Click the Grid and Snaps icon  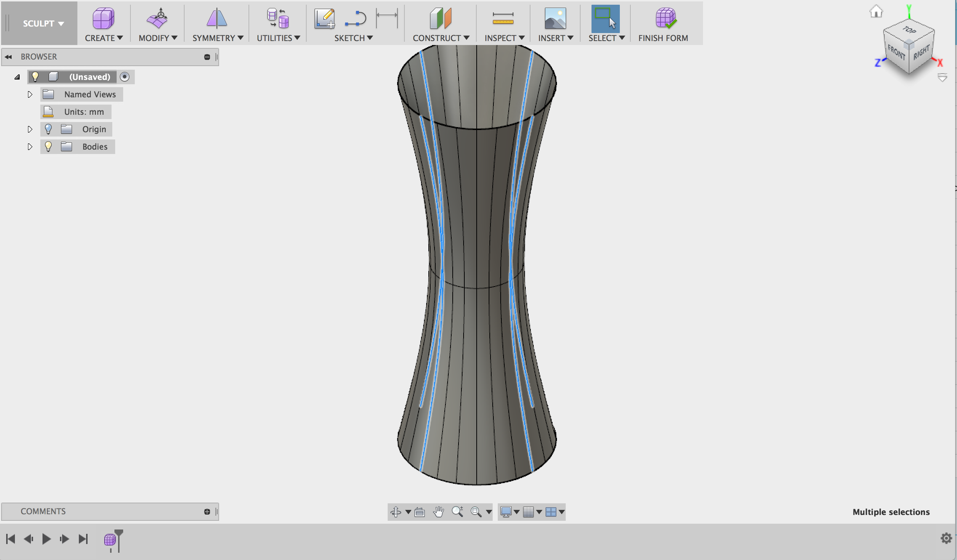(x=528, y=512)
